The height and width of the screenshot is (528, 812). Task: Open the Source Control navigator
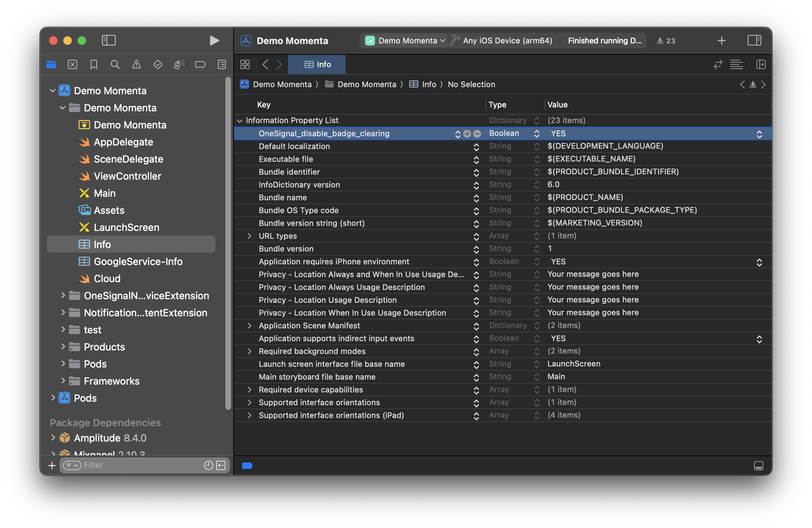point(73,64)
